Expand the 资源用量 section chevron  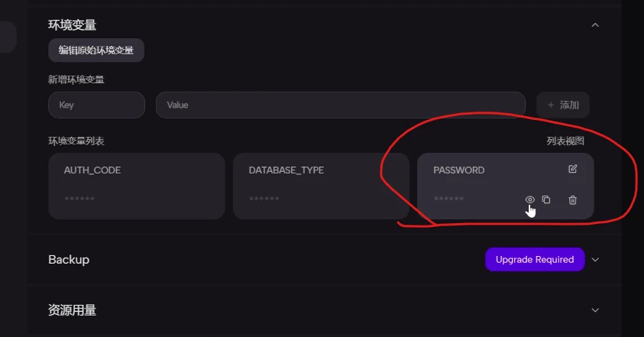coord(595,310)
